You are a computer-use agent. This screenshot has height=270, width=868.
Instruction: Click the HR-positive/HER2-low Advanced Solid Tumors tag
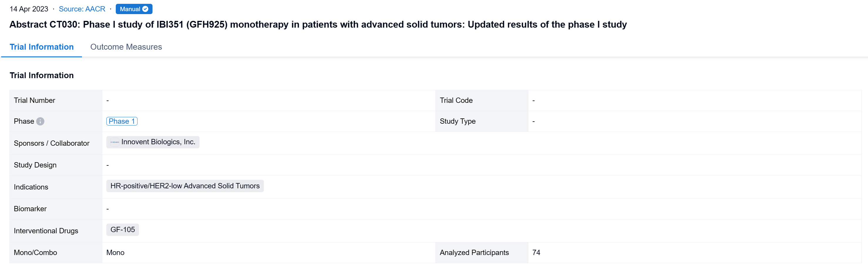[x=185, y=186]
